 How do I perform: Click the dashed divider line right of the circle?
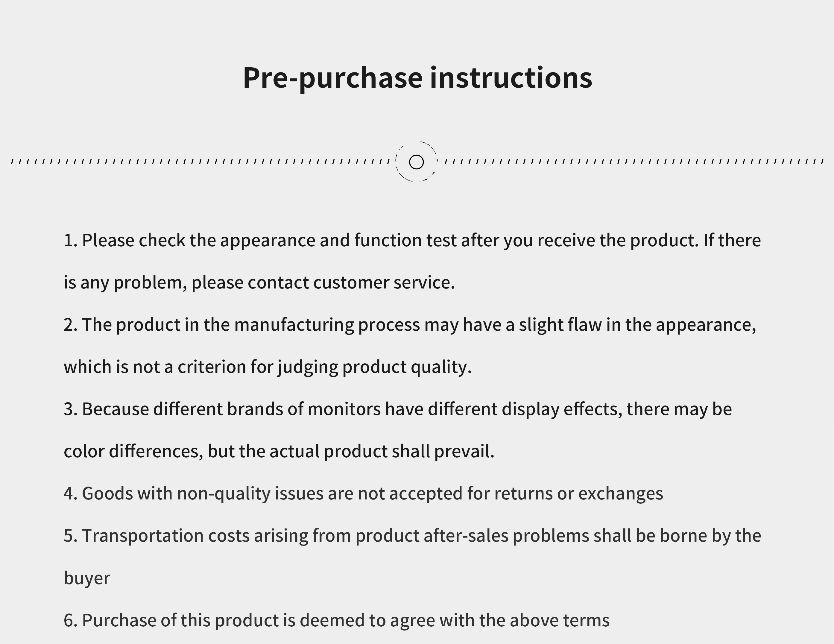(634, 162)
